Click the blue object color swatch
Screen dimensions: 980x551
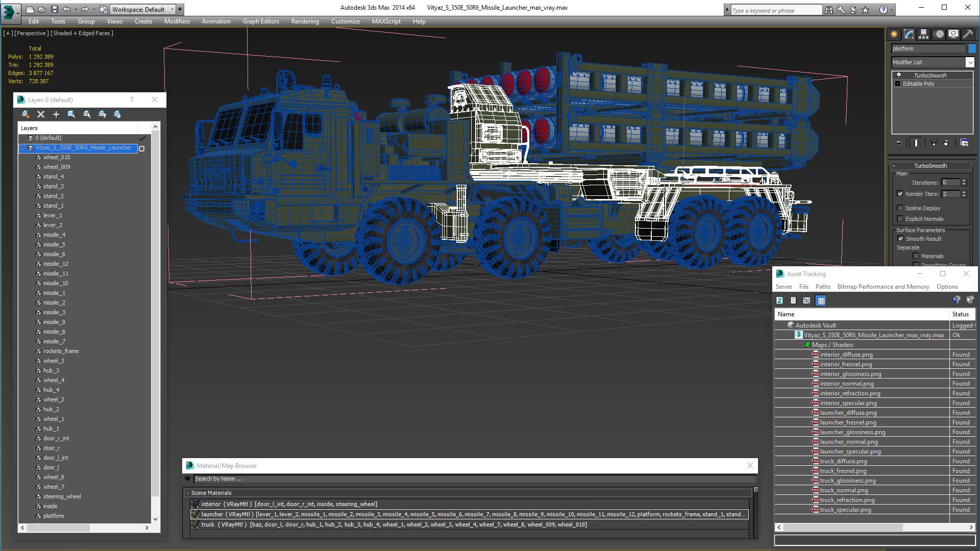tap(972, 48)
